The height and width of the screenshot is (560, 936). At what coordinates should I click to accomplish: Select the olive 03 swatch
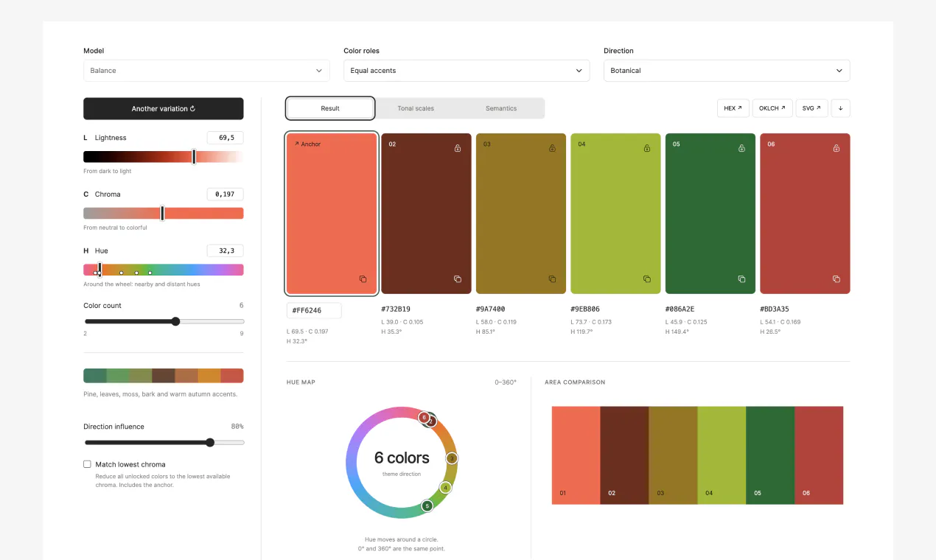click(521, 214)
